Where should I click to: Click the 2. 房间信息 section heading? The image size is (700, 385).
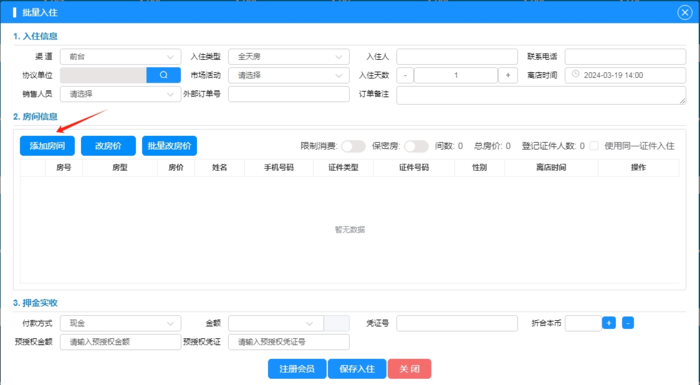pyautogui.click(x=35, y=117)
